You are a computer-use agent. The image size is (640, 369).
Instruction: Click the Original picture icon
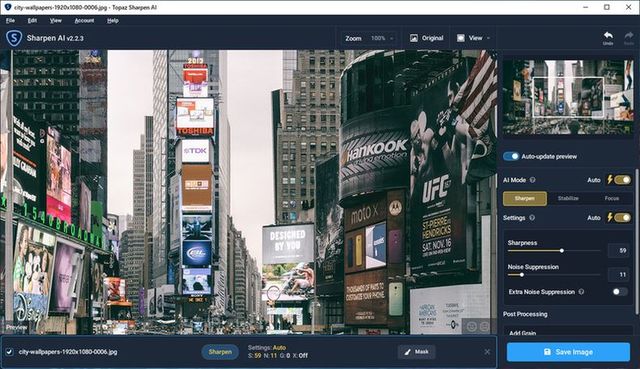[413, 38]
